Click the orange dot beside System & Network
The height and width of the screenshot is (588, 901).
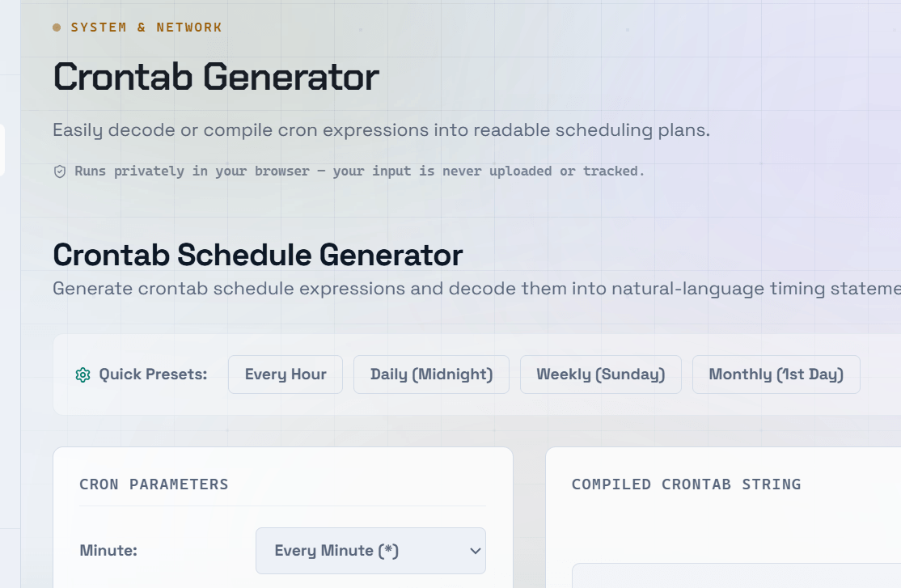(x=57, y=27)
